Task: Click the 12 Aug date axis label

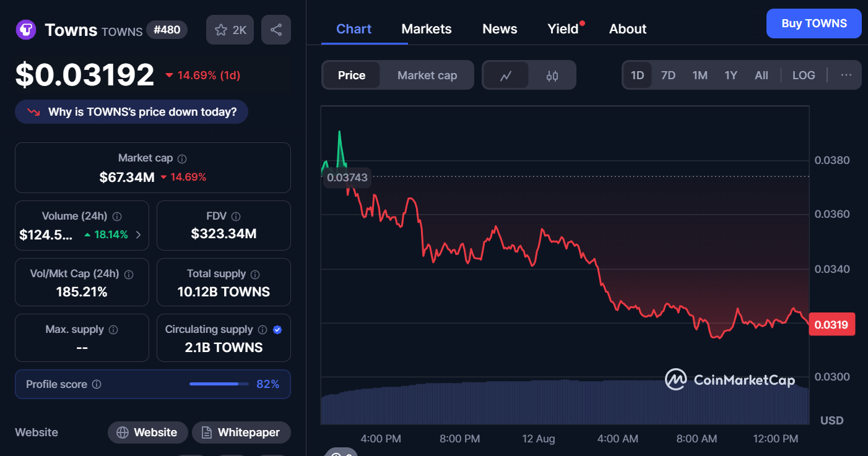Action: pos(539,439)
